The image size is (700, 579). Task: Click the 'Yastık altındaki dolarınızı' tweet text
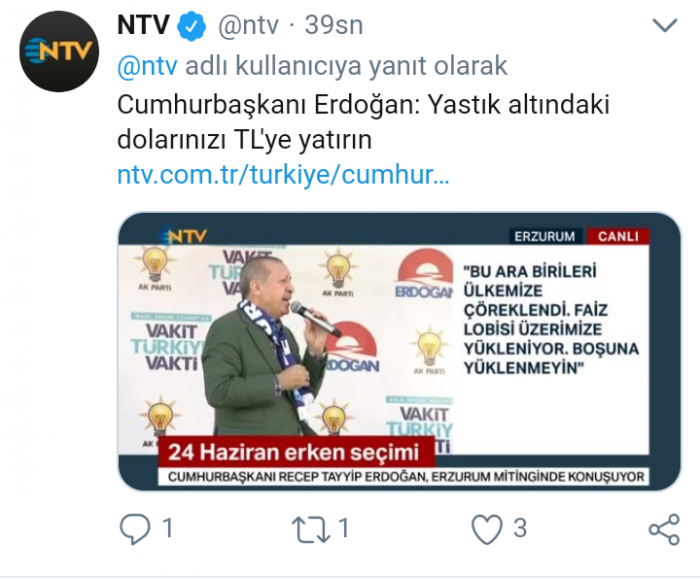pyautogui.click(x=363, y=122)
